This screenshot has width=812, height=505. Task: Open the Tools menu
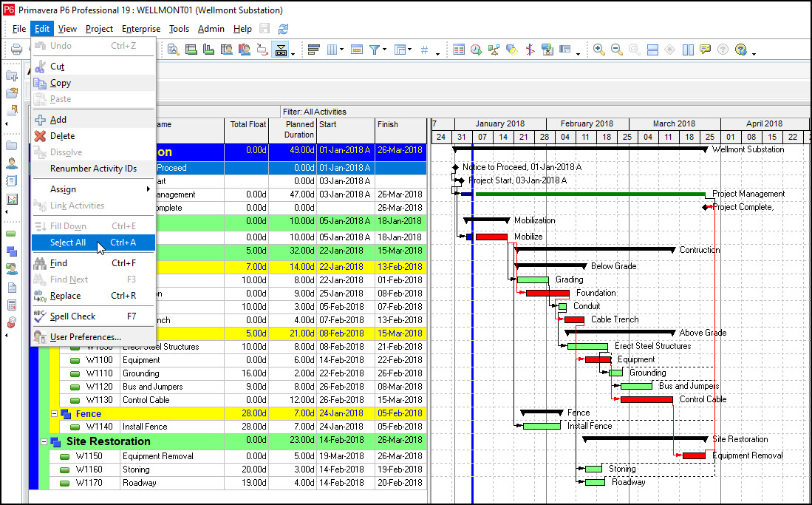pos(179,29)
